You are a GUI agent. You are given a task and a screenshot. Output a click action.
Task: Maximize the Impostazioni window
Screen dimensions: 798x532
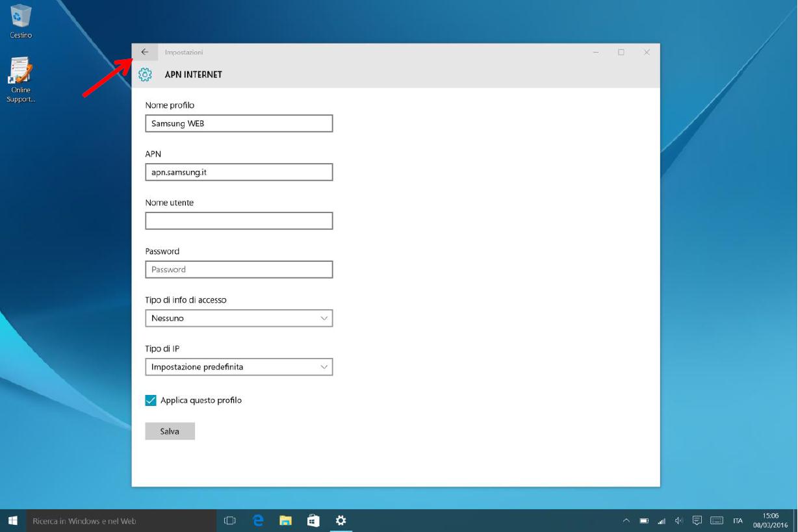[x=621, y=52]
